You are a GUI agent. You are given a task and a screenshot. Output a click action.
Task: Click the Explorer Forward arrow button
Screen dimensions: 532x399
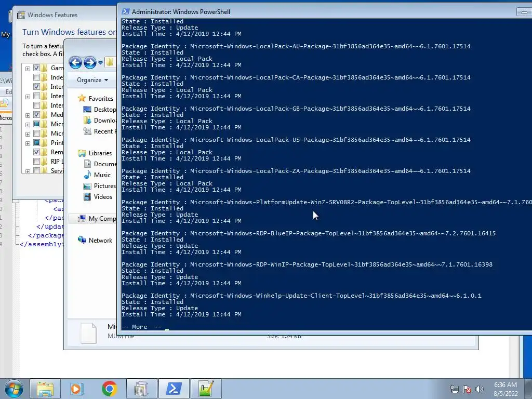[90, 62]
